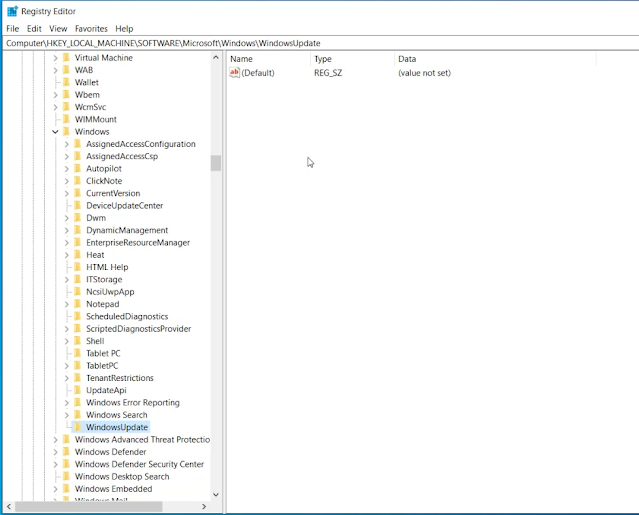Expand the Autopilot key
This screenshot has height=515, width=639.
(66, 169)
